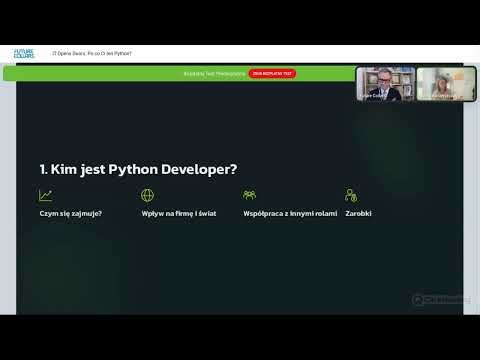Select the left webcam thumbnail of man in glasses
This screenshot has height=360, width=480.
[386, 84]
